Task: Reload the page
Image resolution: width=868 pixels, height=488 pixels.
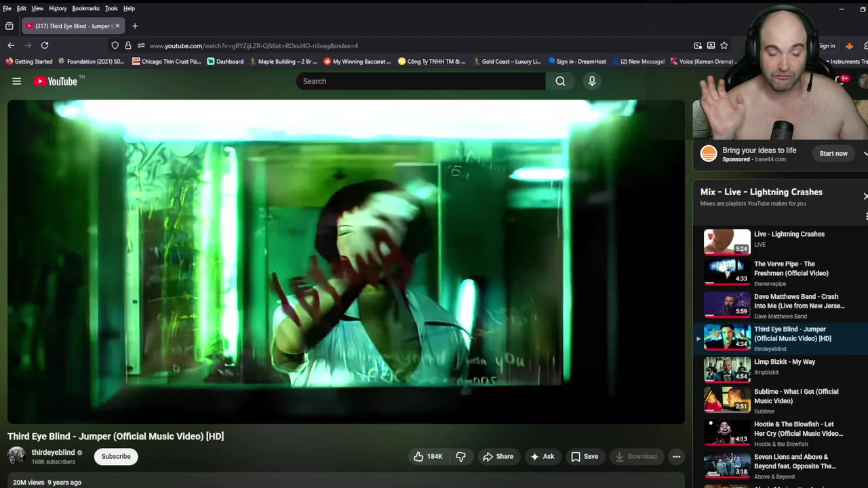Action: [x=45, y=45]
